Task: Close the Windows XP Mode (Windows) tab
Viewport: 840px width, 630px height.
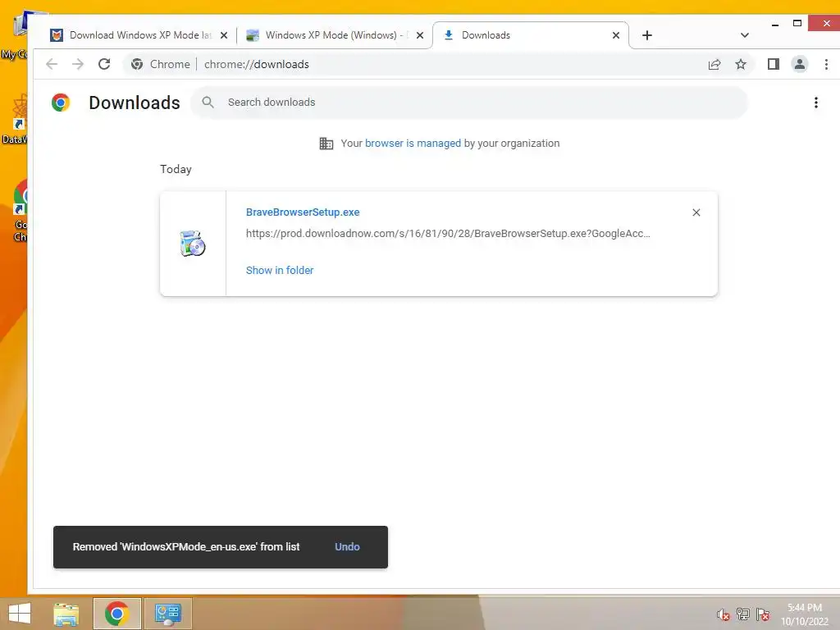Action: [x=420, y=35]
